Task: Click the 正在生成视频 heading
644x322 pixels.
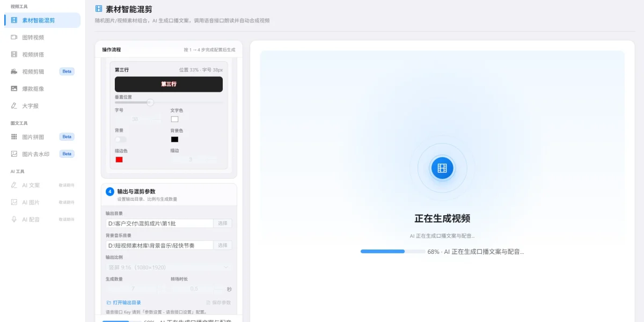Action: pos(442,218)
